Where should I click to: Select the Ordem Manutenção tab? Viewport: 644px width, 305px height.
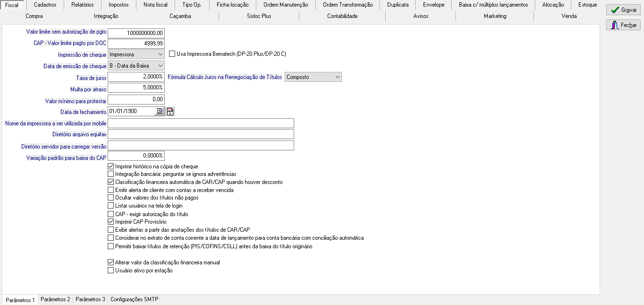[x=286, y=5]
